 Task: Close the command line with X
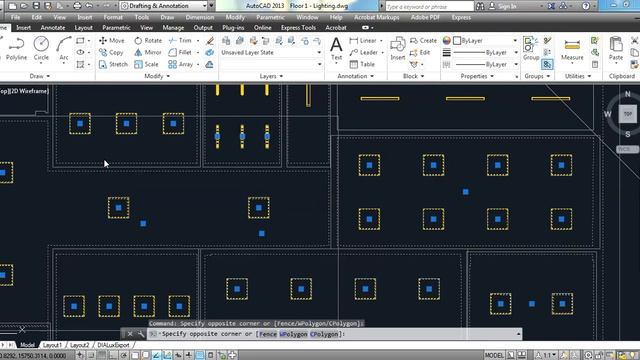130,334
